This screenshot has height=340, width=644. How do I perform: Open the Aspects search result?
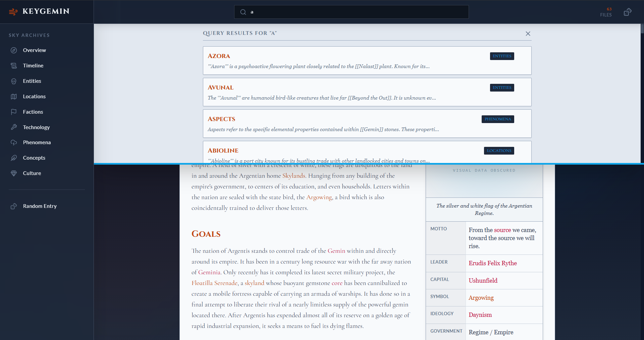(367, 123)
